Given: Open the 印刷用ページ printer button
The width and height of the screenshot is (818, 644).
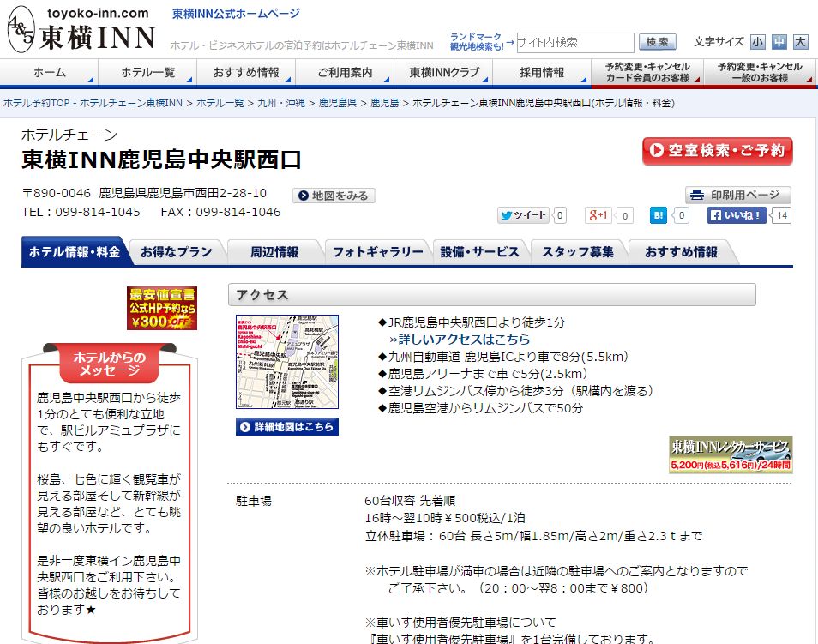Looking at the screenshot, I should click(x=737, y=196).
